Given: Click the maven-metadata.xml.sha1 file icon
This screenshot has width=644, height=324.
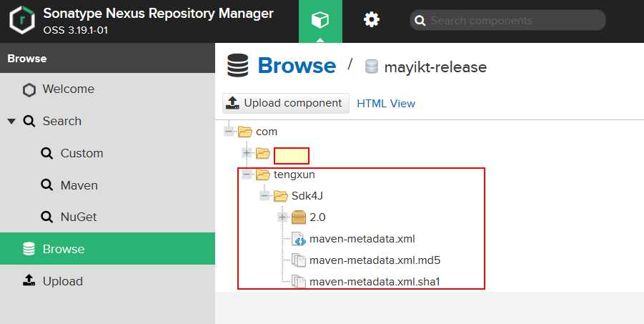Looking at the screenshot, I should tap(299, 282).
